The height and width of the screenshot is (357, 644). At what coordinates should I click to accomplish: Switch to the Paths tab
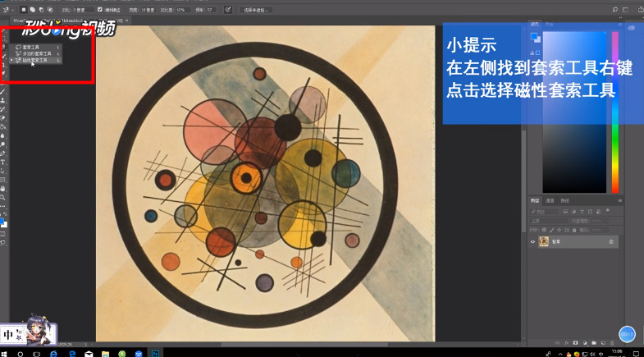pos(564,200)
